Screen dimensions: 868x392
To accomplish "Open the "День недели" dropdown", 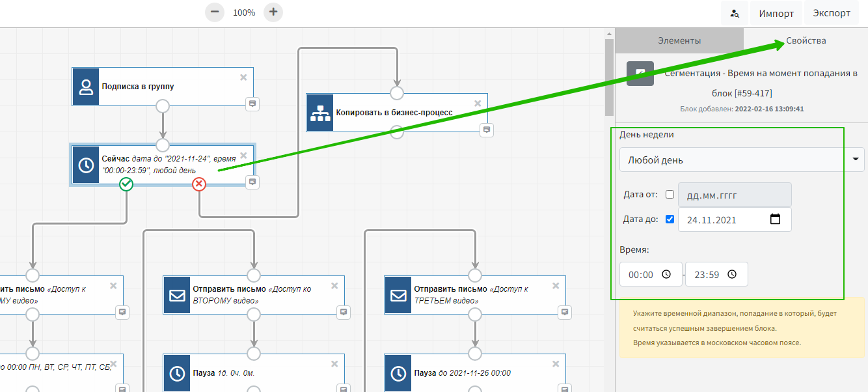I will [x=741, y=160].
